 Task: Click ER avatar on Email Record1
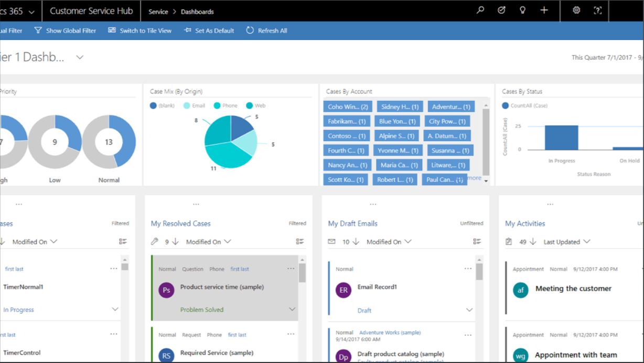(344, 290)
